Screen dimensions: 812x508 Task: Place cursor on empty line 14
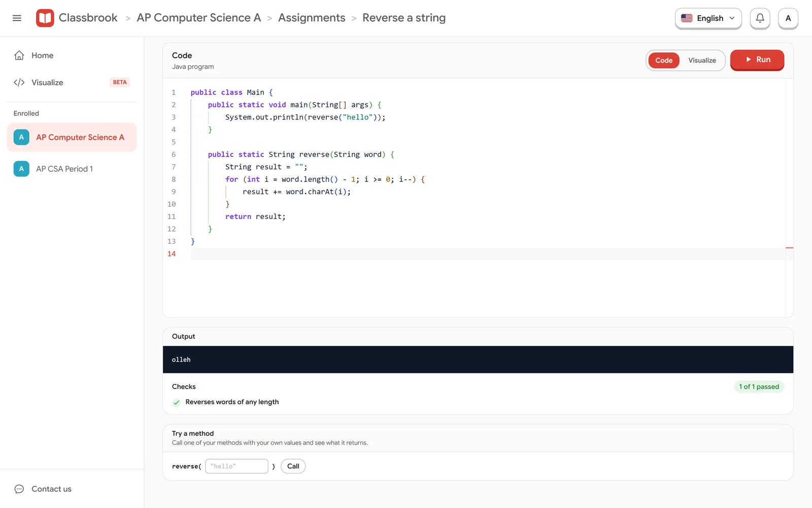click(487, 254)
